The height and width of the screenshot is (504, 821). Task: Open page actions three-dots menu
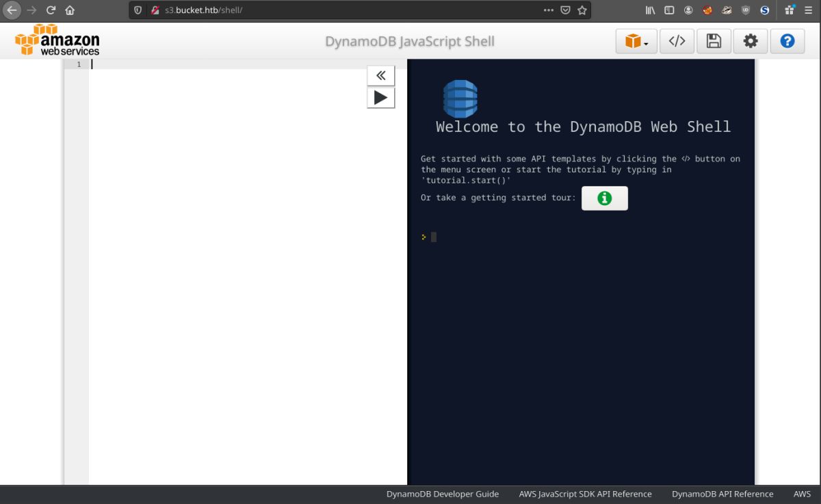tap(549, 10)
